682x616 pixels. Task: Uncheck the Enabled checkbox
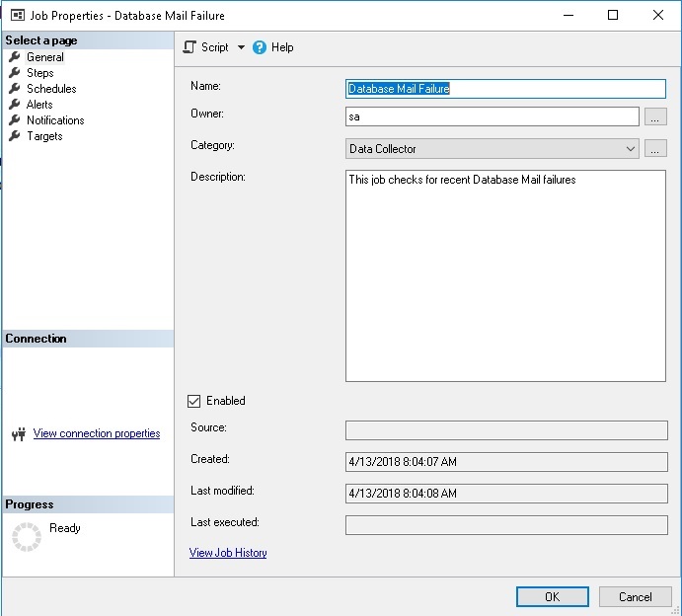(x=194, y=401)
